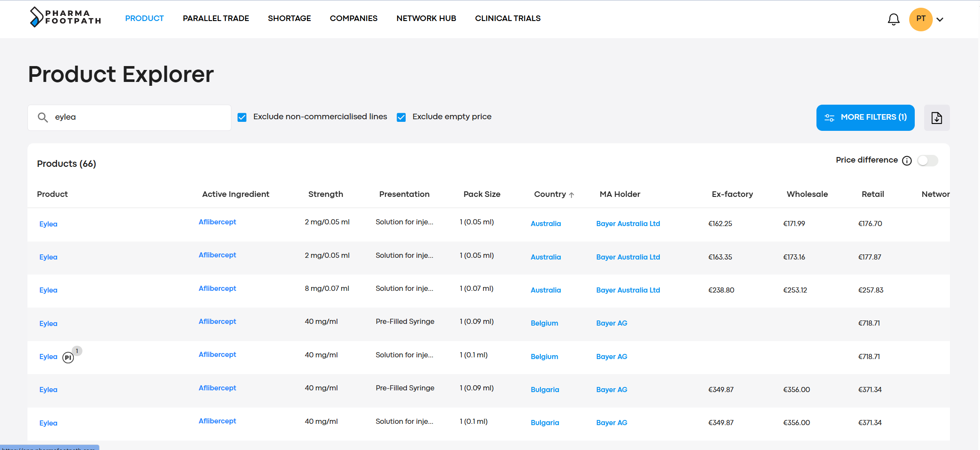The height and width of the screenshot is (450, 980).
Task: Click the Price difference info icon
Action: (x=907, y=160)
